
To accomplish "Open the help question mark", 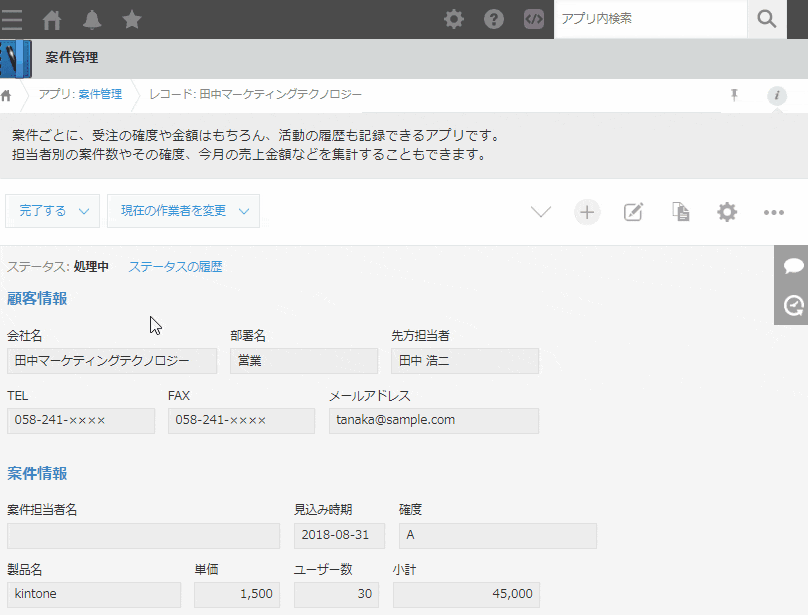I will click(x=494, y=19).
